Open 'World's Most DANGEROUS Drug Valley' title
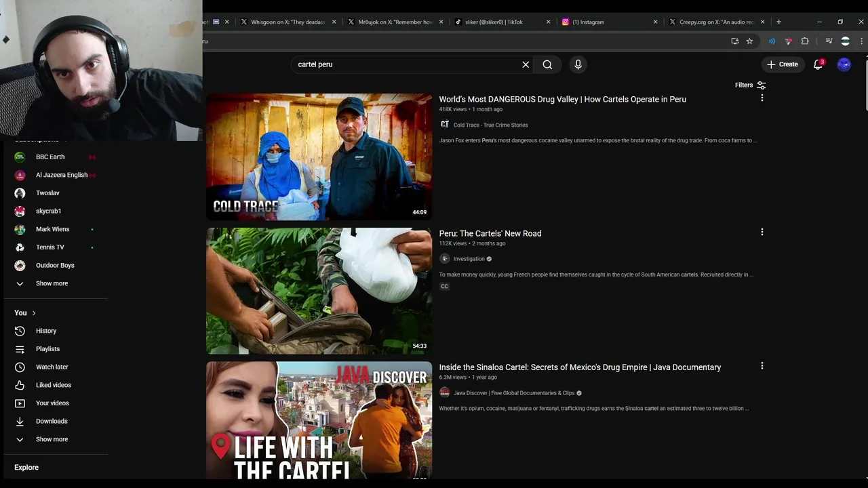The width and height of the screenshot is (868, 488). pos(562,99)
